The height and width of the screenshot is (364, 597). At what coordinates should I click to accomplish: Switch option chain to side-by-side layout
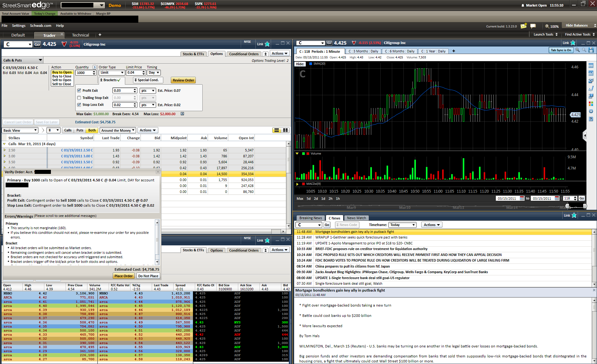click(x=285, y=130)
